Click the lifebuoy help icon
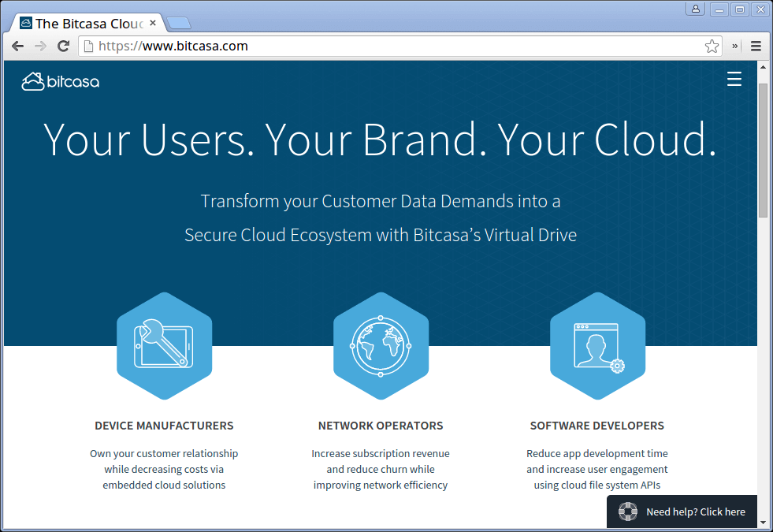773x532 pixels. pyautogui.click(x=627, y=512)
